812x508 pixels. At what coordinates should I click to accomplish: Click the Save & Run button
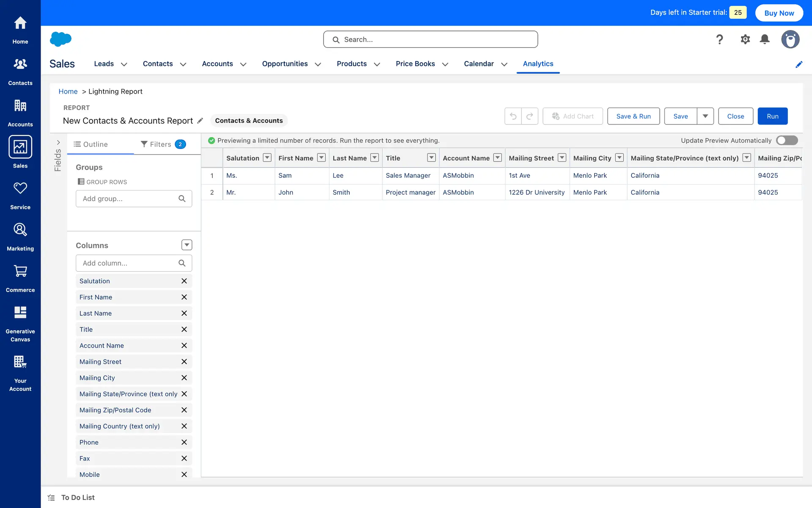coord(633,116)
